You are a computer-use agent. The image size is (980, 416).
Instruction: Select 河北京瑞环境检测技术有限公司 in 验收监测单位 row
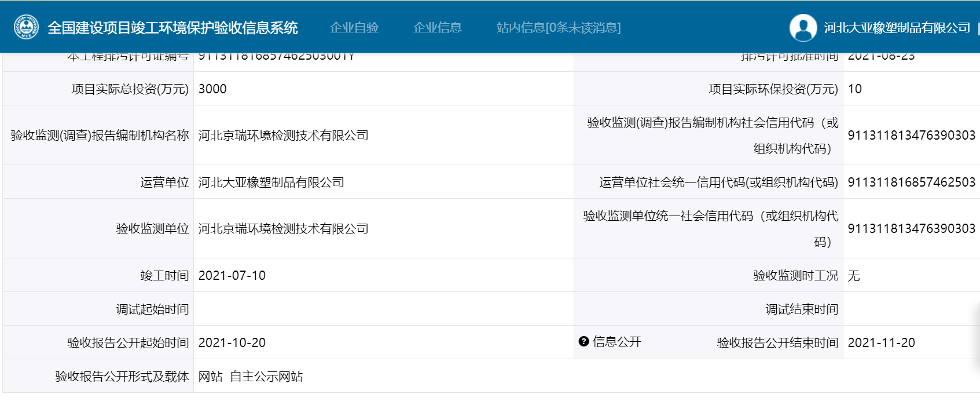[284, 228]
